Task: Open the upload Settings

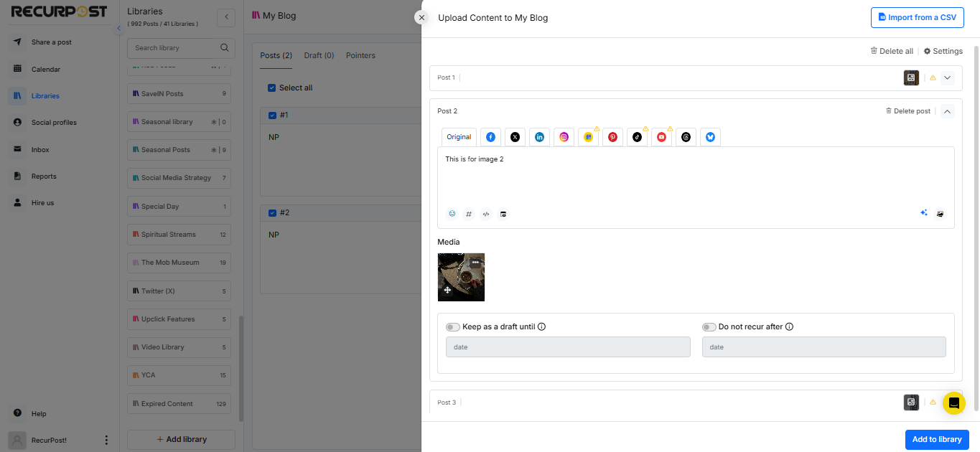Action: 943,52
